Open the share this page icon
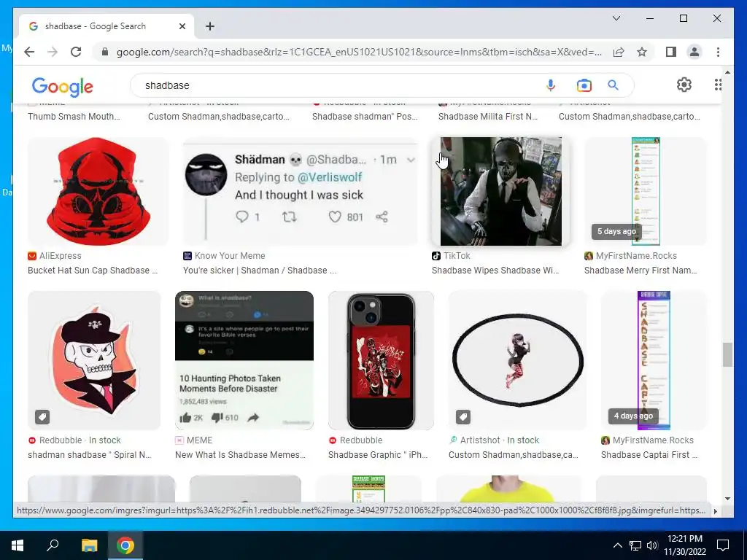This screenshot has width=747, height=560. 619,52
